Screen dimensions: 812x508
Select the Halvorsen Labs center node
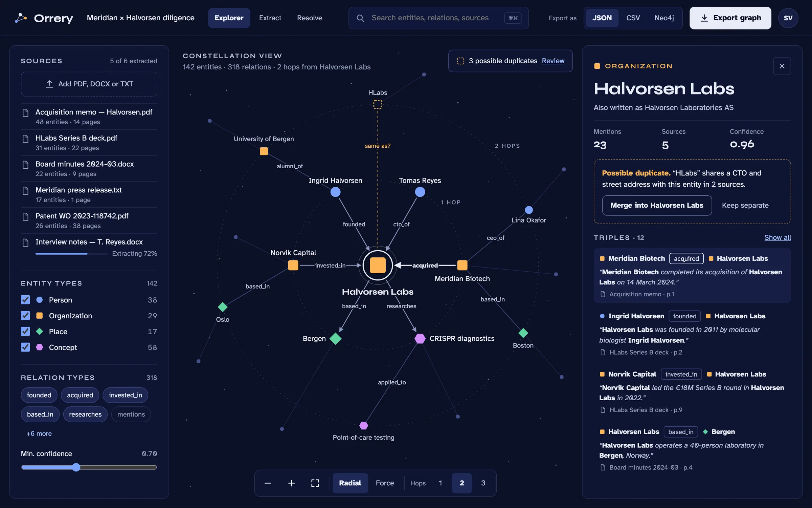coord(378,265)
